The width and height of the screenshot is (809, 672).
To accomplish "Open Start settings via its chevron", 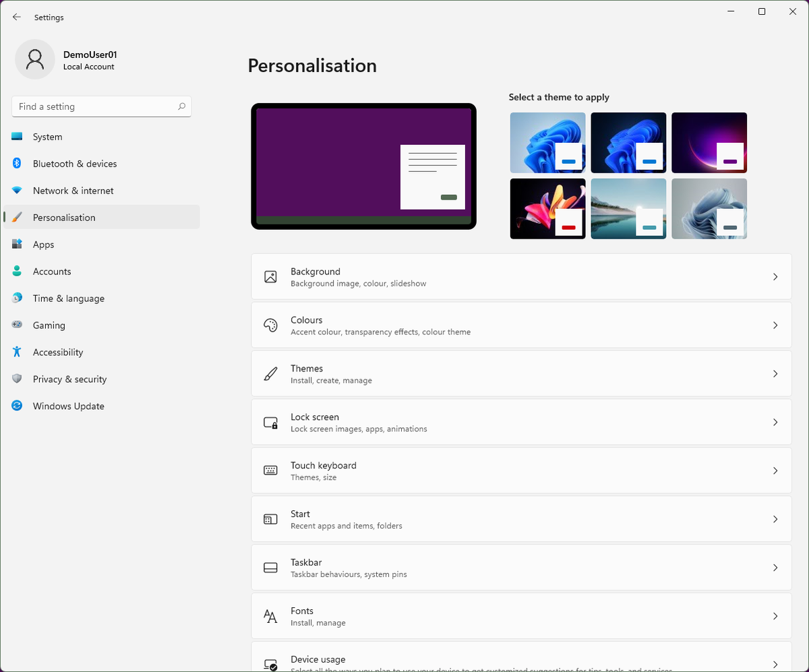I will [775, 519].
